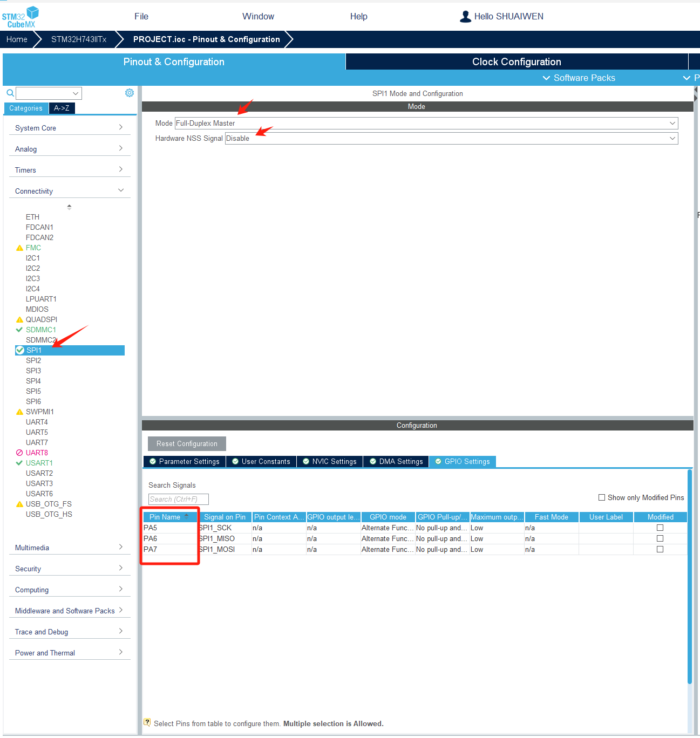
Task: Open the DMA Settings tab
Action: [396, 461]
